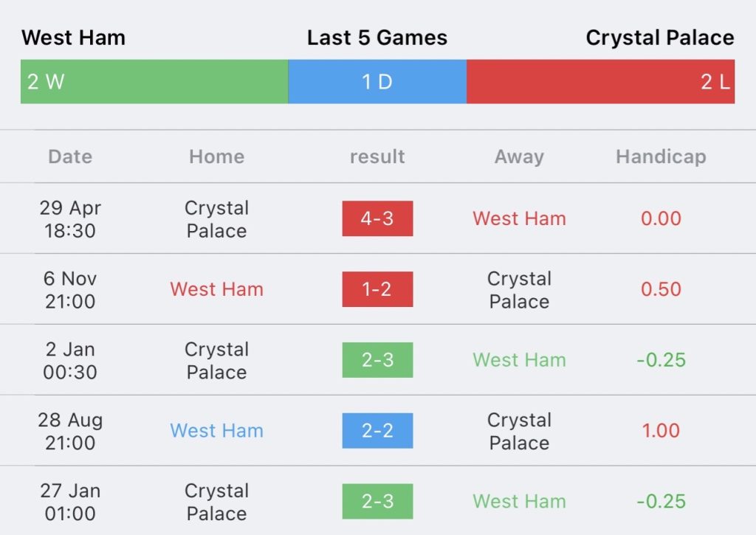Viewport: 756px width, 535px height.
Task: Click the 2-3 result badge for 2 Jan
Action: [x=377, y=360]
